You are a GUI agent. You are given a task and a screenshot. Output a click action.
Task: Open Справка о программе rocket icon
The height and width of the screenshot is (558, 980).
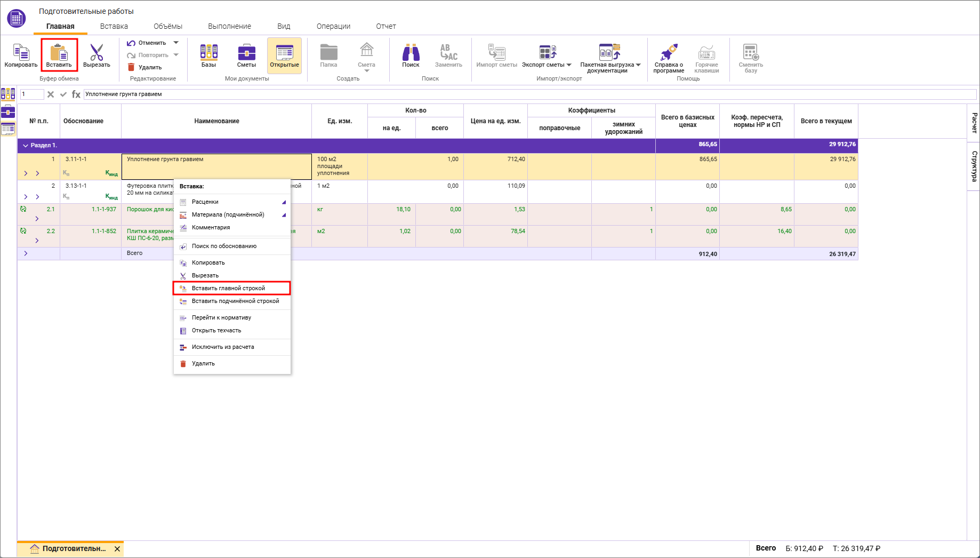tap(669, 53)
